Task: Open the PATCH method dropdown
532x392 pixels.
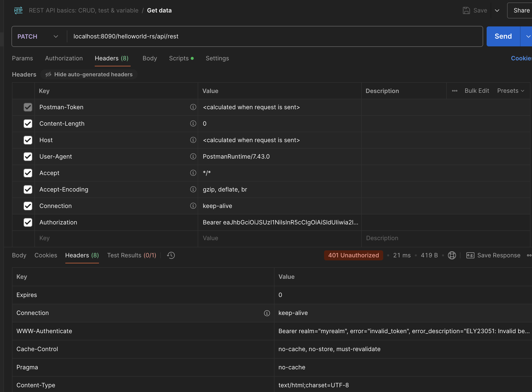Action: [38, 36]
